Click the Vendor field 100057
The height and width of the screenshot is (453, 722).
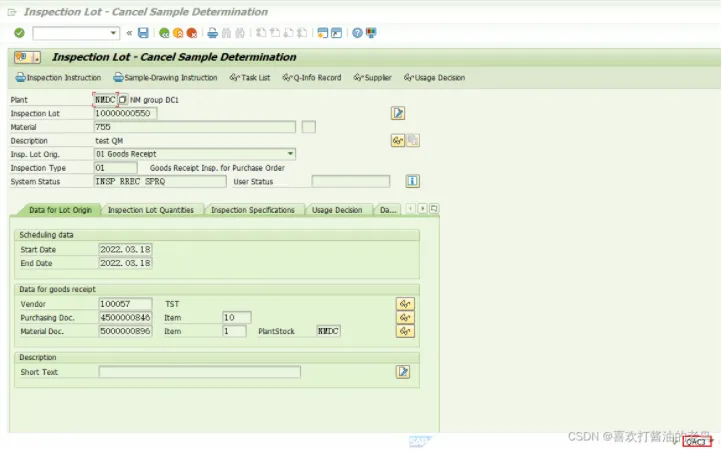point(125,304)
